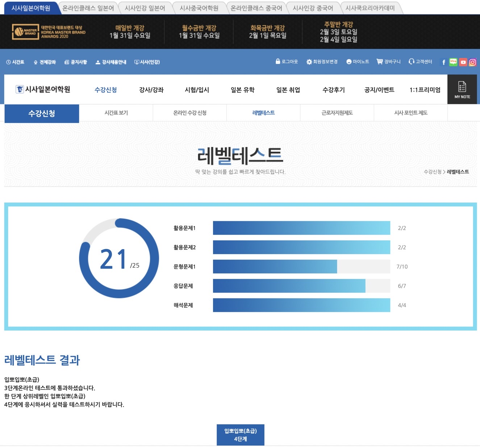Switch to 시사쿡요리아카데미 top tab
Viewport: 480px width, 448px height.
[370, 8]
